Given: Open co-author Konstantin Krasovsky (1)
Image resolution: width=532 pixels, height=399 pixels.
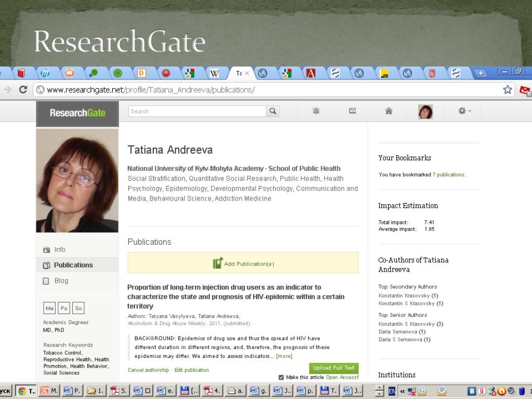Looking at the screenshot, I should pos(408,296).
